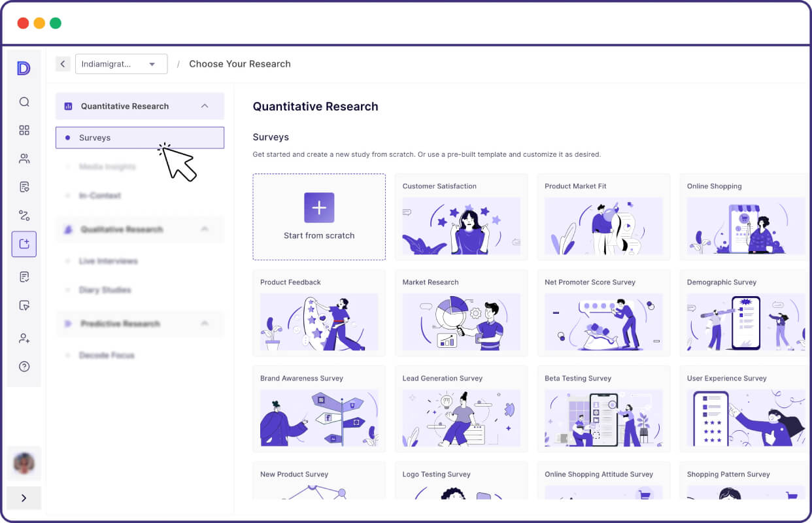812x523 pixels.
Task: Collapse the Predictive Research section
Action: [x=205, y=324]
